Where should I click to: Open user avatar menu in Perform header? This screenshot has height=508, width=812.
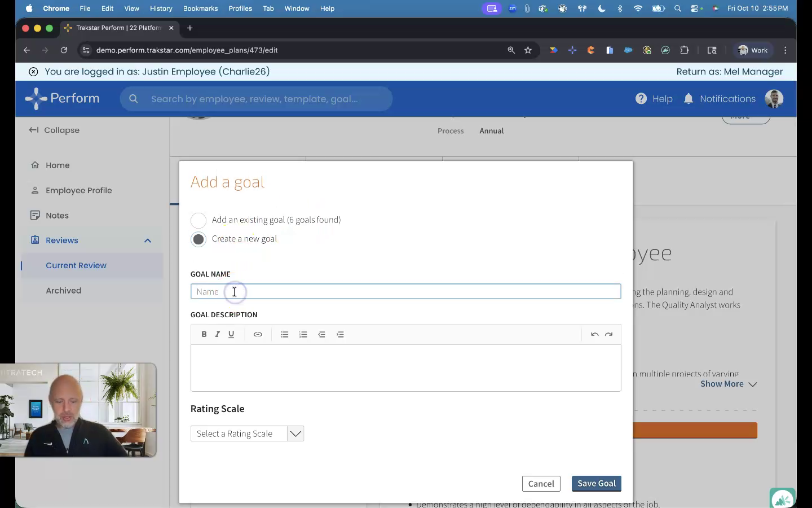[774, 99]
